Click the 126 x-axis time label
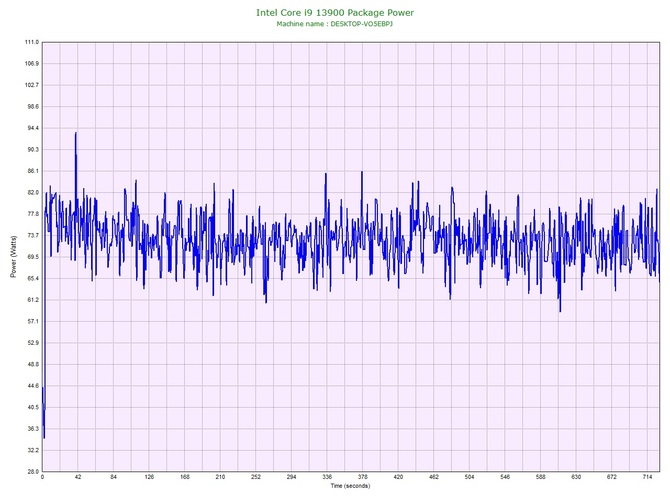 click(149, 477)
